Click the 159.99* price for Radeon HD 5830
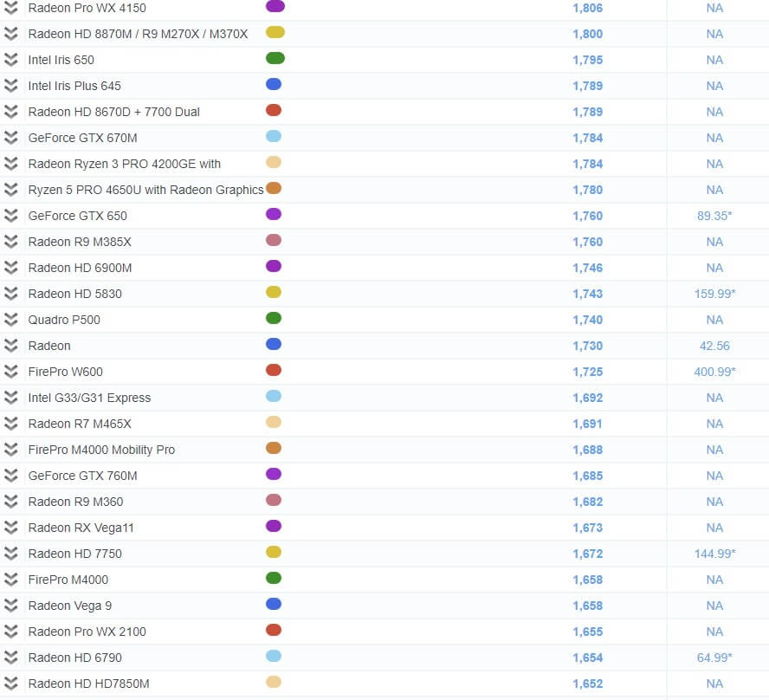 pos(715,294)
